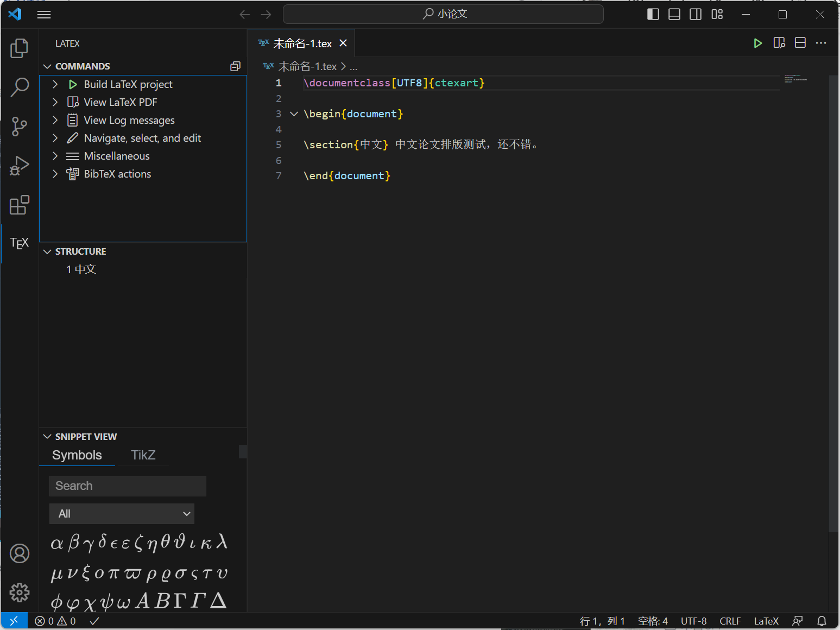Screen dimensions: 840x630
Task: Open the Extensions marketplace icon
Action: tap(20, 205)
